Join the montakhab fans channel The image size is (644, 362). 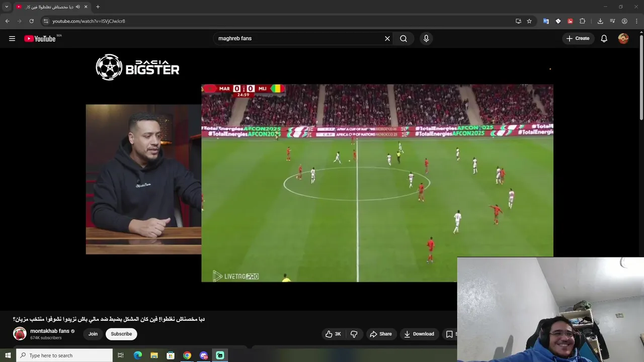(93, 334)
